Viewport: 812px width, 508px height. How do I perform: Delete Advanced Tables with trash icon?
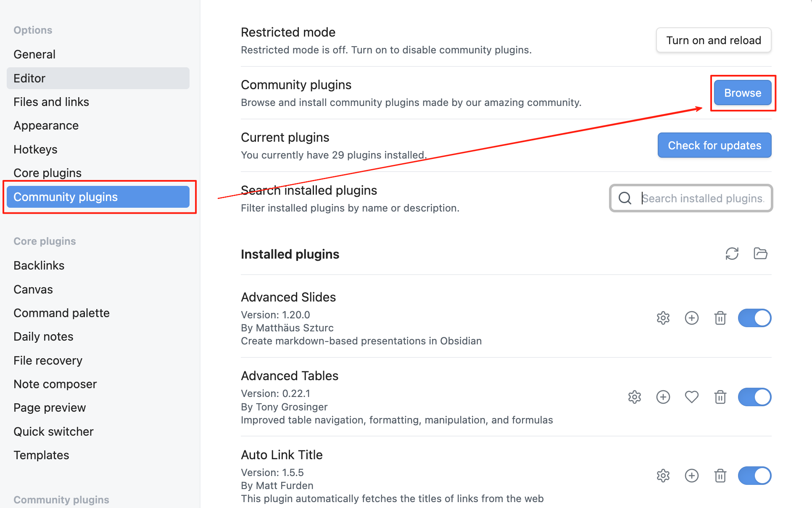[720, 397]
